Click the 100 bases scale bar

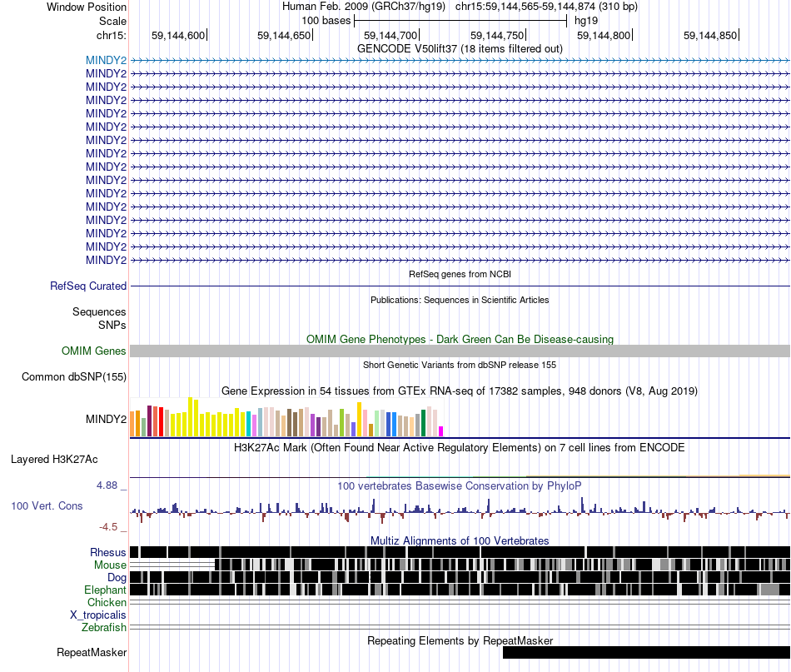click(x=460, y=21)
